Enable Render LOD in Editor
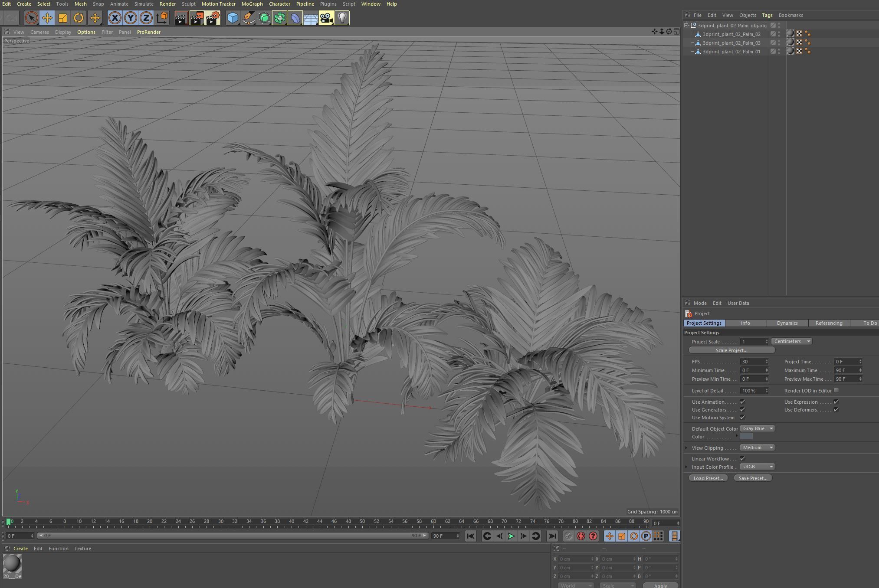This screenshot has width=879, height=588. 836,390
